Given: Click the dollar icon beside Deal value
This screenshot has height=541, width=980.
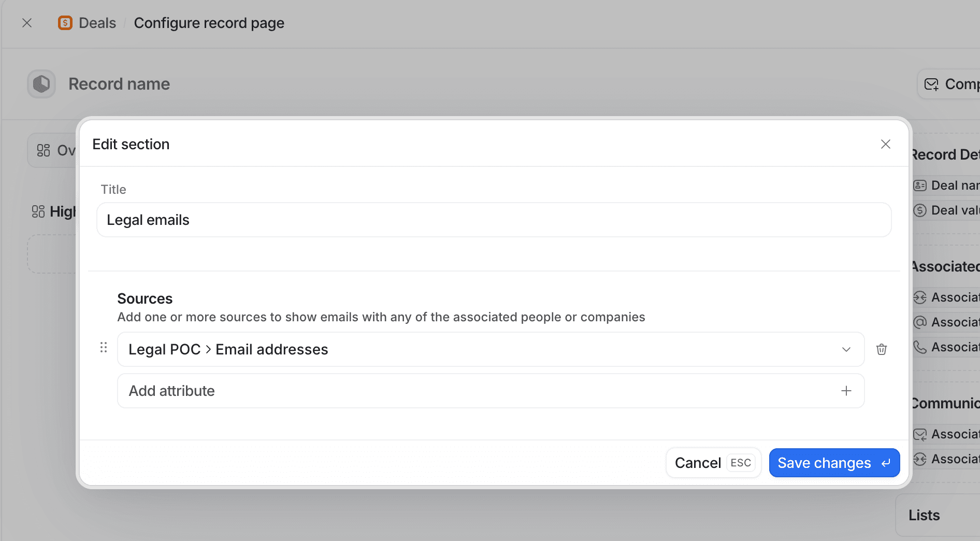Looking at the screenshot, I should [x=919, y=210].
